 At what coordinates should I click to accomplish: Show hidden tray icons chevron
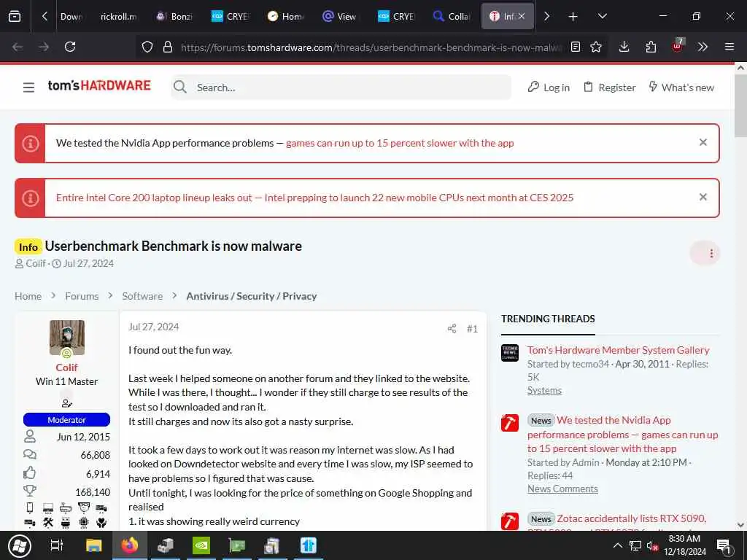point(617,545)
